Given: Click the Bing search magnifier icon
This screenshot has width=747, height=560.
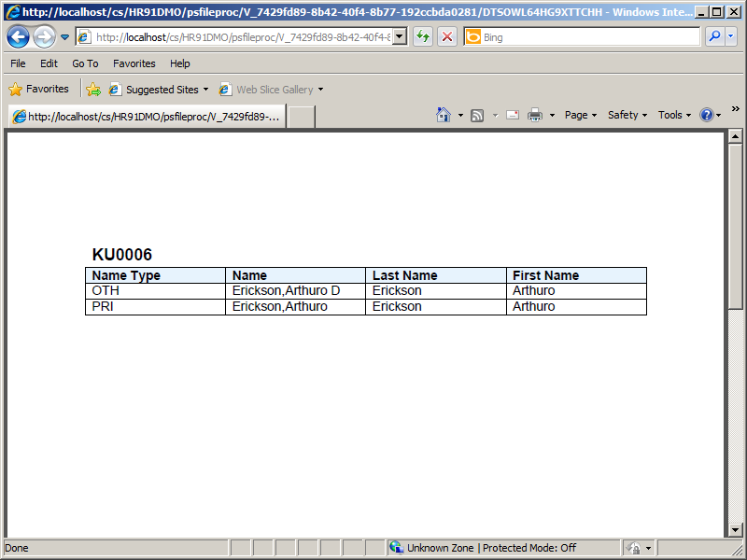Looking at the screenshot, I should pos(713,36).
